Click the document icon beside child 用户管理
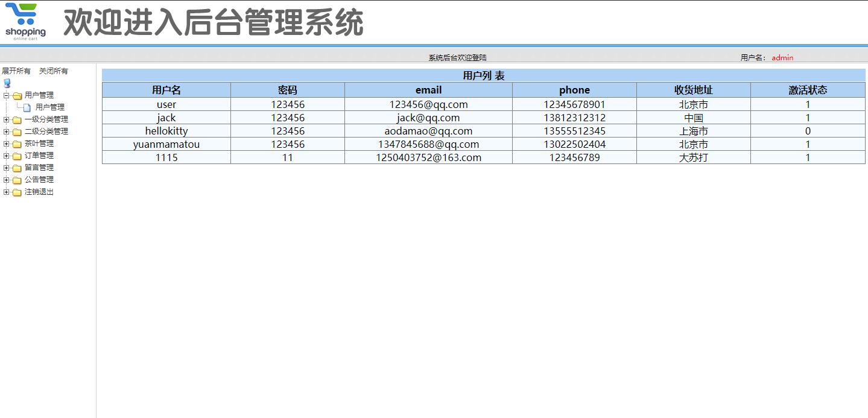This screenshot has width=868, height=418. tap(27, 107)
